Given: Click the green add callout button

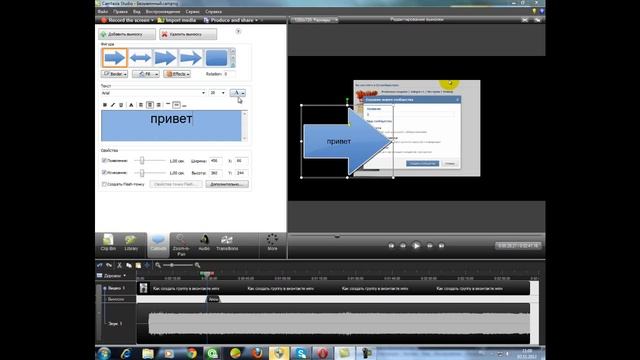Looking at the screenshot, I should 127,34.
